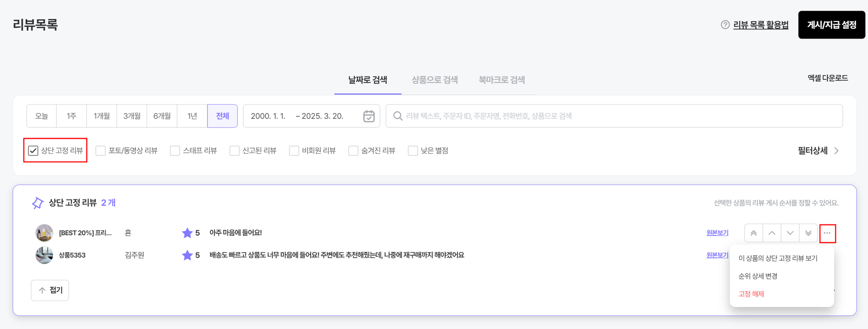
Task: Move review down one position
Action: pos(790,233)
